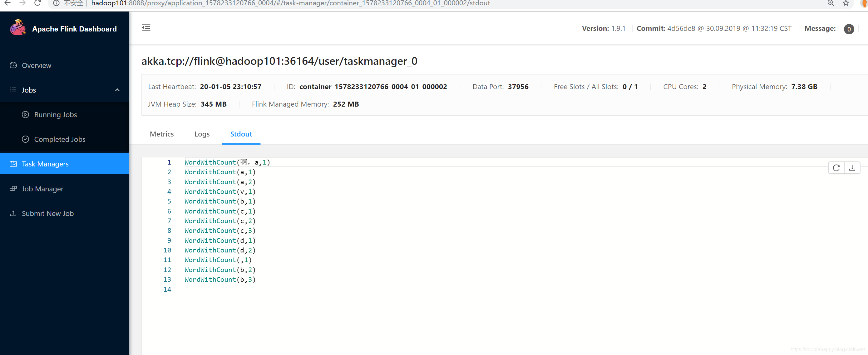
Task: Switch to the Logs tab
Action: [202, 134]
